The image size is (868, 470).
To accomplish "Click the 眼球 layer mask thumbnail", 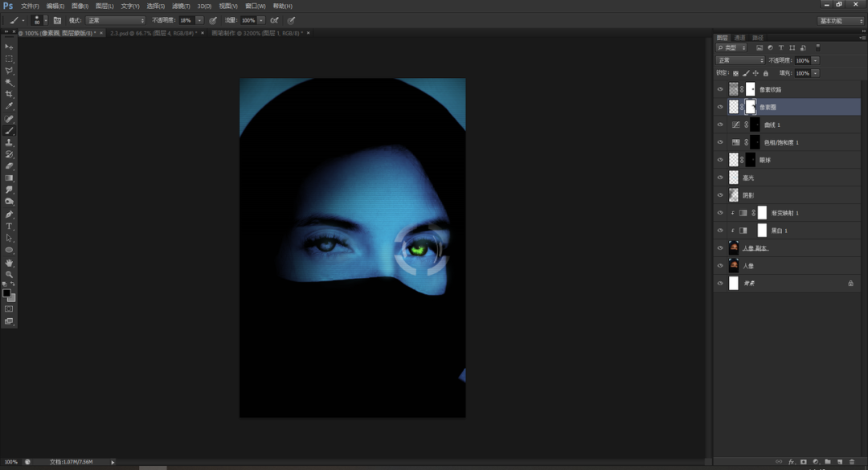I will 750,160.
